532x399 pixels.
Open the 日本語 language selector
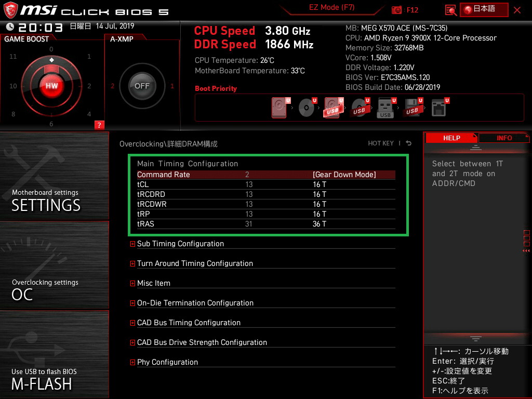click(484, 9)
